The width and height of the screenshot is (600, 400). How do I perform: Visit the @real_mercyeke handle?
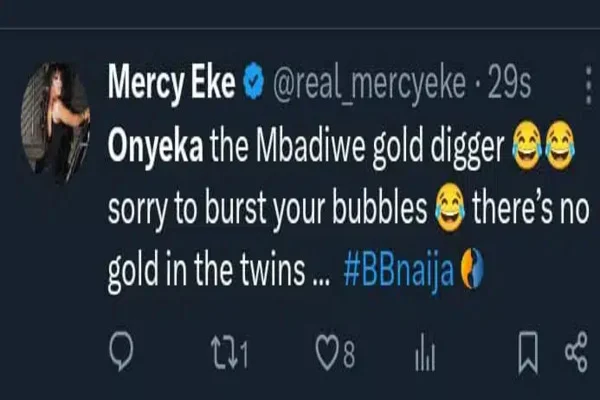coord(370,85)
